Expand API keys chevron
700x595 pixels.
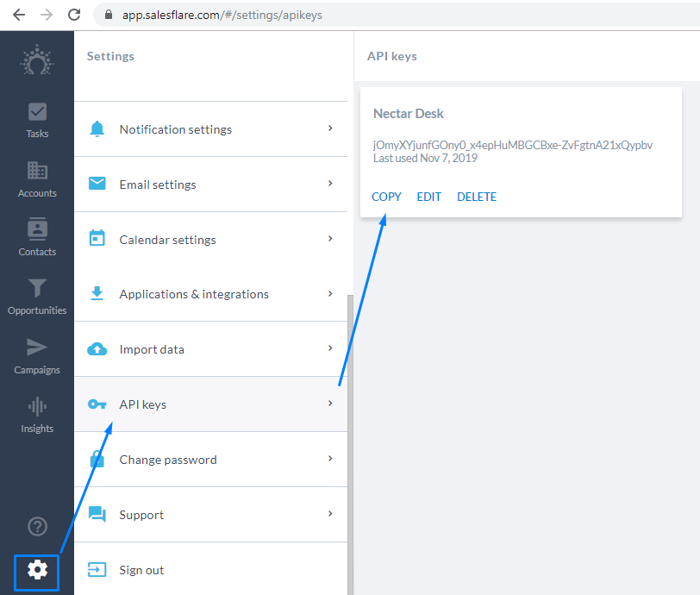[330, 404]
